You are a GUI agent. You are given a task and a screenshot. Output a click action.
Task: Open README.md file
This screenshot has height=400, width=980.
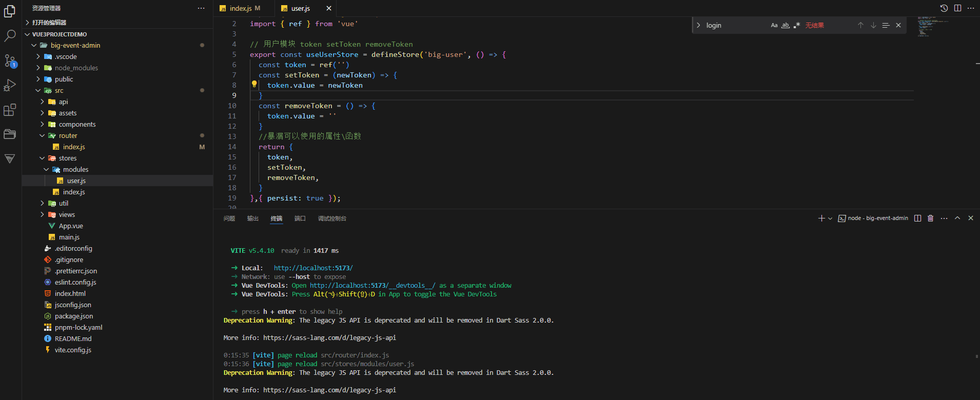tap(117, 338)
